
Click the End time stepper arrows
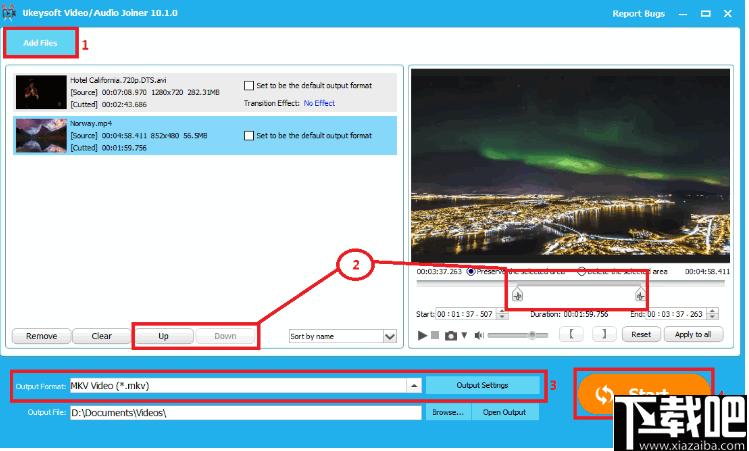[712, 314]
